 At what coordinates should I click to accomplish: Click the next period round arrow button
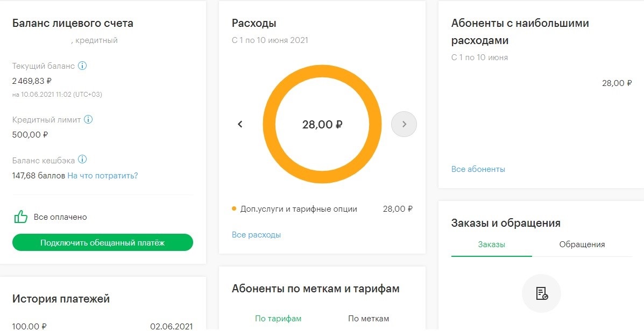tap(404, 124)
